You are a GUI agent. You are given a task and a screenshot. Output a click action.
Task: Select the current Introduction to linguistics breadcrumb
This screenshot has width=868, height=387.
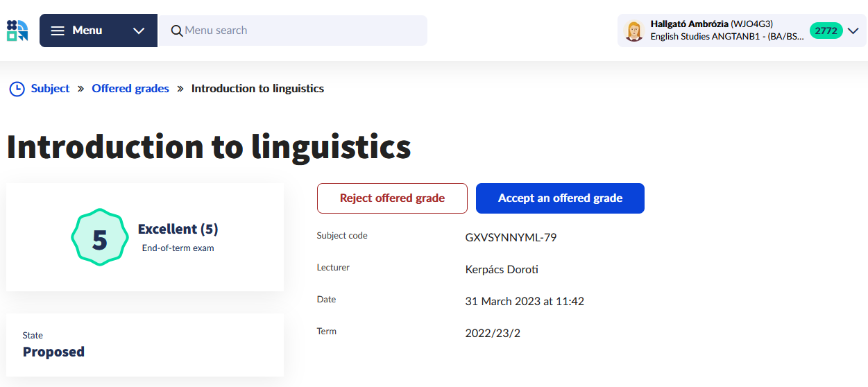[257, 89]
